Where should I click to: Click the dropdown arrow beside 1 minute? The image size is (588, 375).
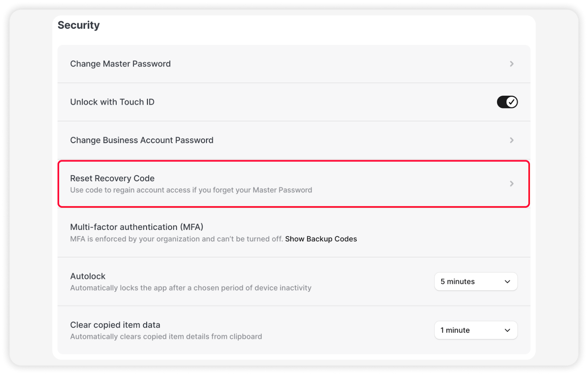coord(507,330)
